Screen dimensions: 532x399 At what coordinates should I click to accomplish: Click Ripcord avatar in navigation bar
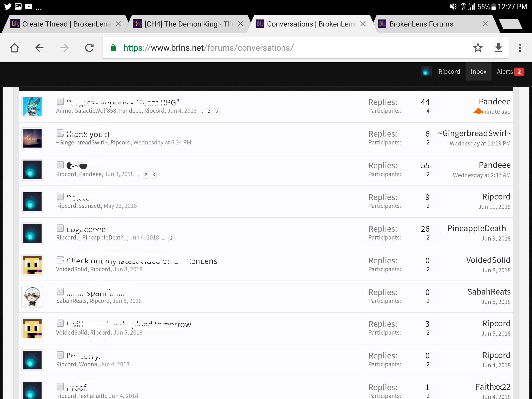pos(426,71)
